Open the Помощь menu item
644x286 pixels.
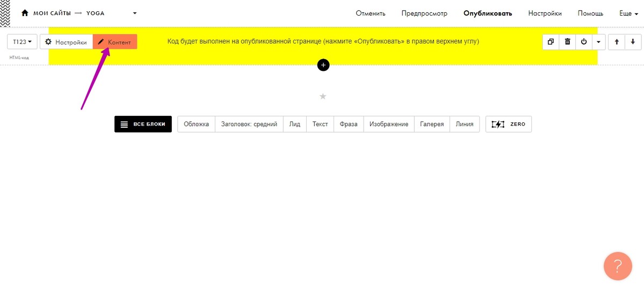click(591, 13)
